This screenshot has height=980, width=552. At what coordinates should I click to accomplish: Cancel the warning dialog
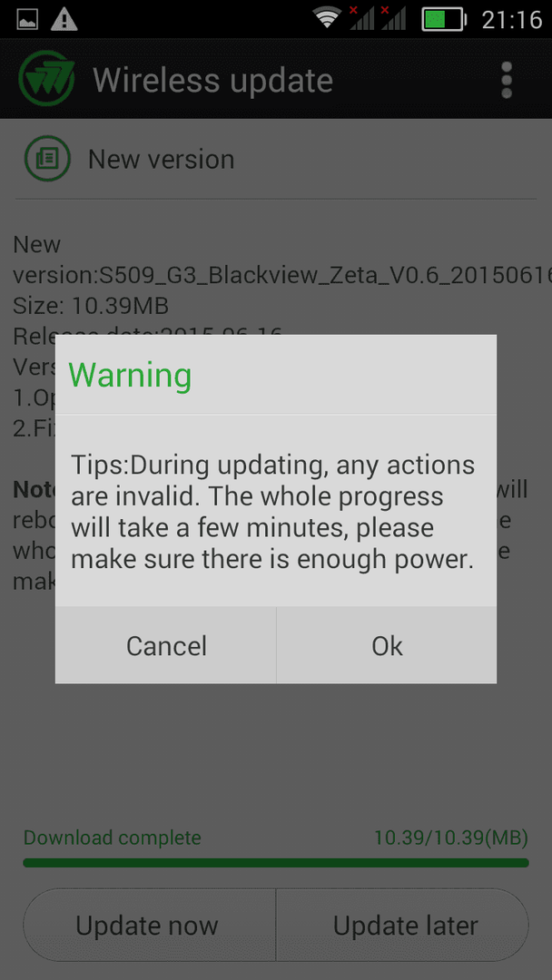tap(165, 645)
